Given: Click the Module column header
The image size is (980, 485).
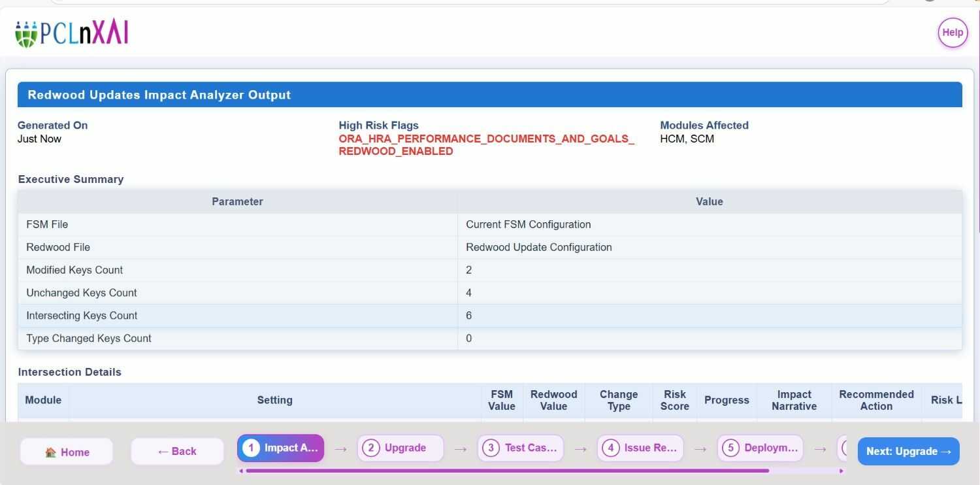Looking at the screenshot, I should [43, 400].
